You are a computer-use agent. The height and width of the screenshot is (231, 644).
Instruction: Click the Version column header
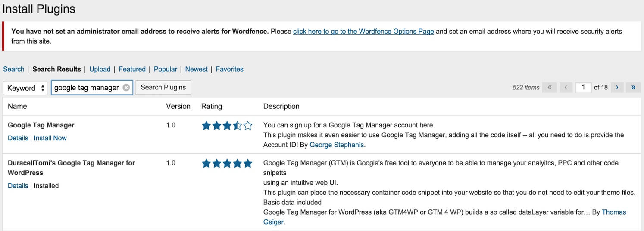pyautogui.click(x=178, y=106)
